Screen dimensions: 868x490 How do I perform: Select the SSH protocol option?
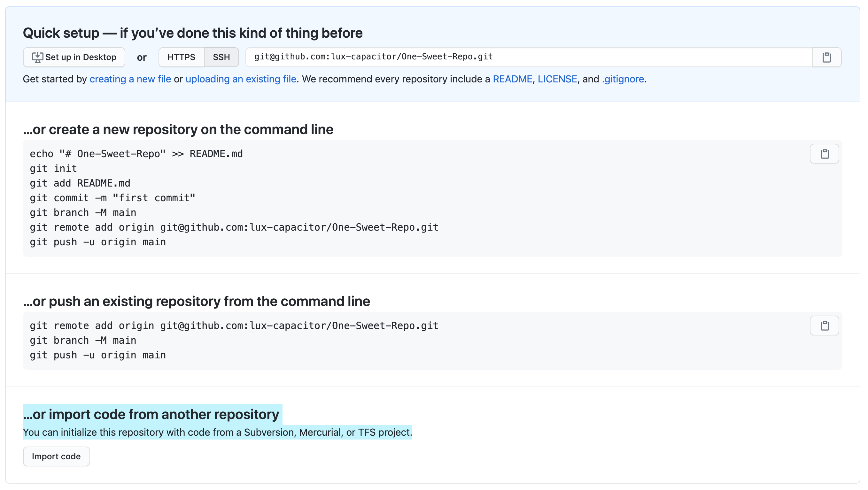pos(221,57)
